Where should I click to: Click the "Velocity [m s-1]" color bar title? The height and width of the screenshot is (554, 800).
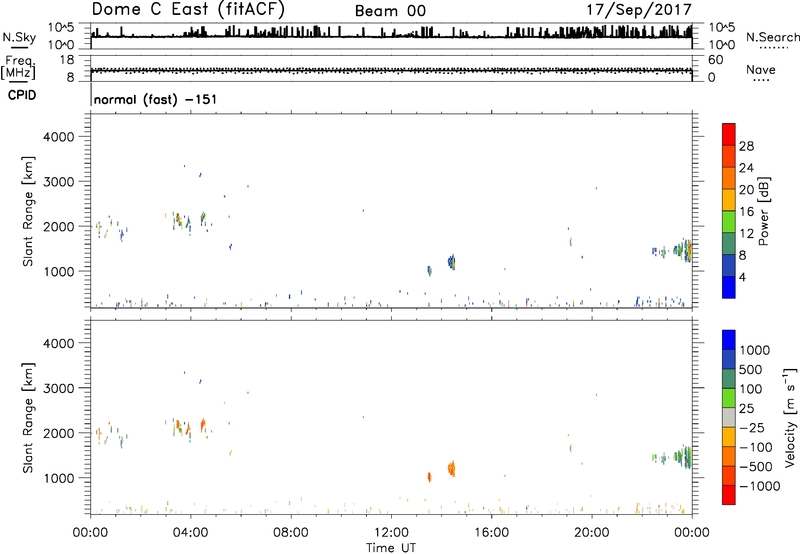pyautogui.click(x=790, y=417)
